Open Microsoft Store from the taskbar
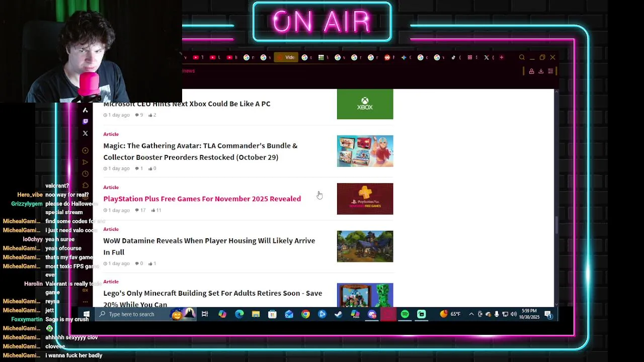The image size is (644, 362). click(272, 314)
